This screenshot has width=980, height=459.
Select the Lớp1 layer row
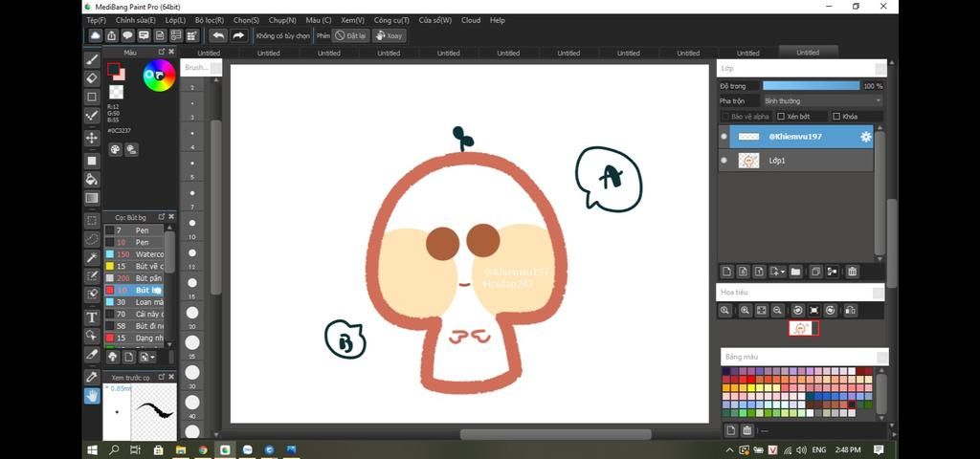(x=795, y=161)
